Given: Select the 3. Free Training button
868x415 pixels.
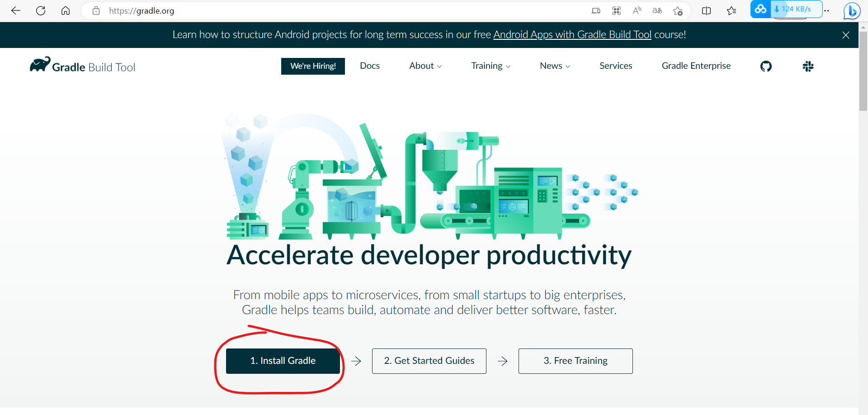Looking at the screenshot, I should tap(576, 361).
